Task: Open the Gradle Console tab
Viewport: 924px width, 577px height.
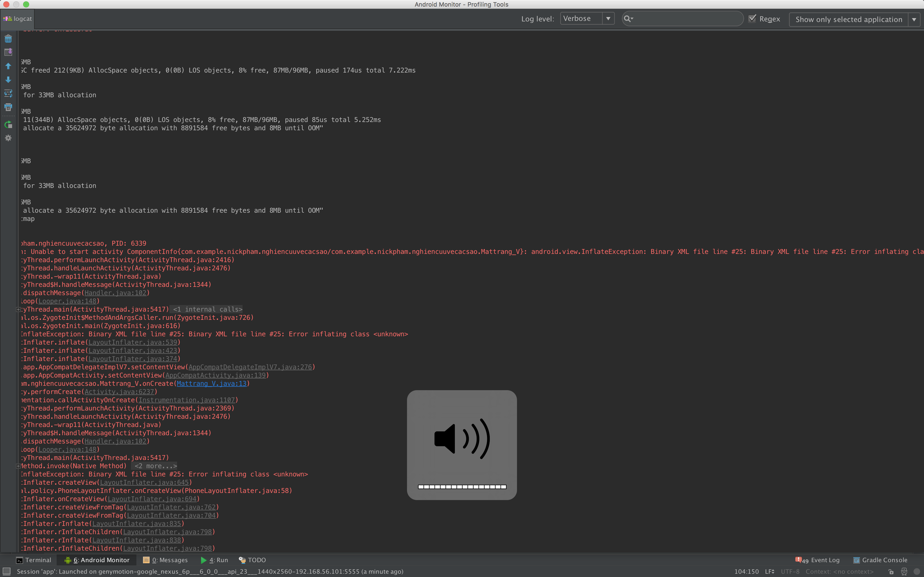Action: tap(880, 560)
